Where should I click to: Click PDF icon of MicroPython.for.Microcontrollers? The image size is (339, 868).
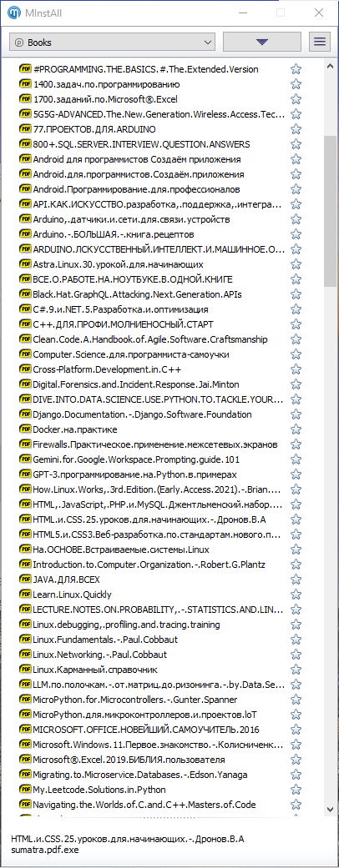[x=25, y=699]
